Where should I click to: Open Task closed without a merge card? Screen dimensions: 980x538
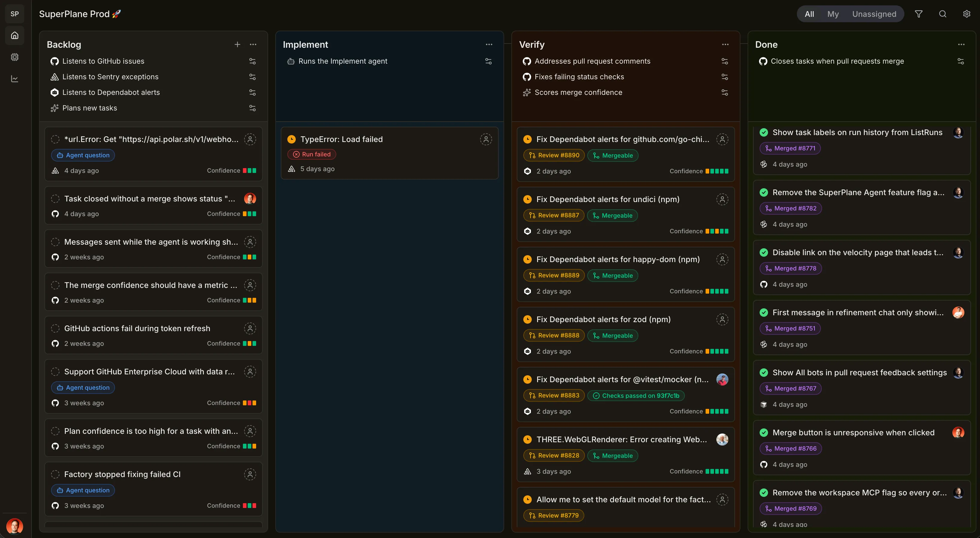click(153, 205)
